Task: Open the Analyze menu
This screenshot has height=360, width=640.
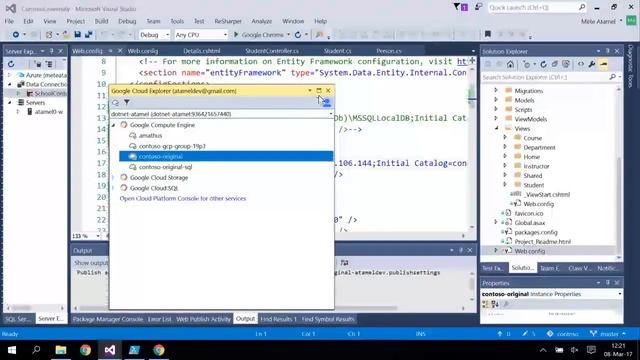Action: [x=262, y=21]
